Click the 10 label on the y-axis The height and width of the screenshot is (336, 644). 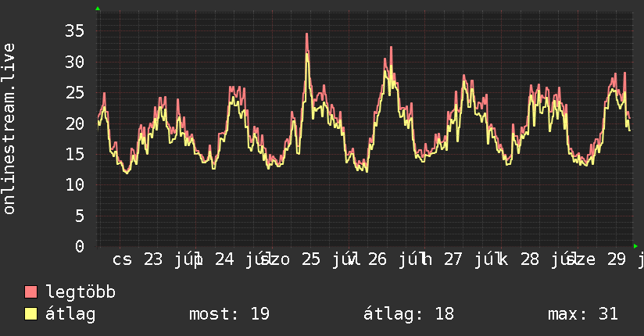pyautogui.click(x=75, y=185)
